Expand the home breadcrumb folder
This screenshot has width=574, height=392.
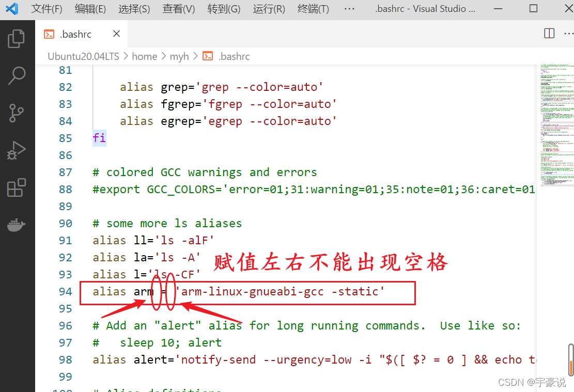pos(144,56)
